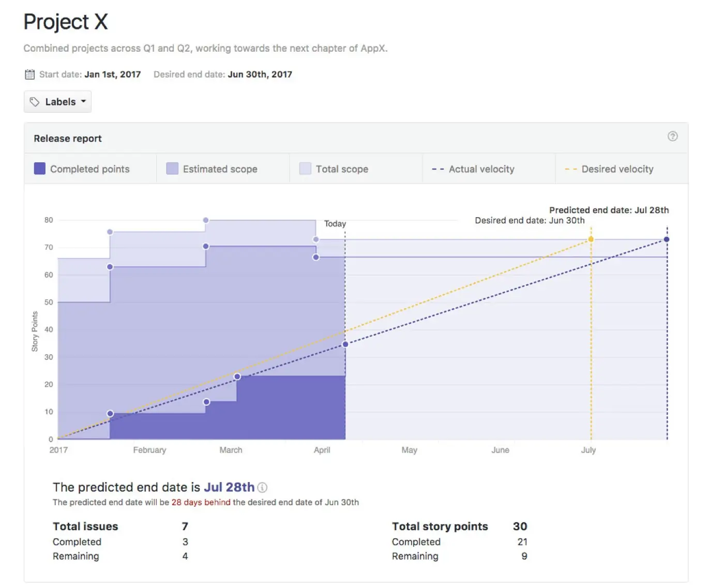This screenshot has height=588, width=724.
Task: Toggle Actual velocity line in the legend
Action: (x=473, y=169)
